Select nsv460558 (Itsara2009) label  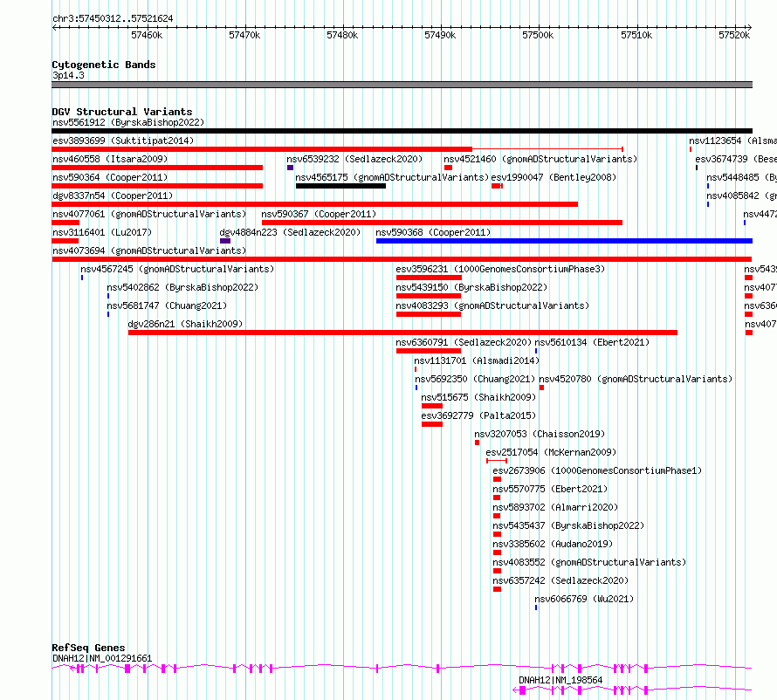pyautogui.click(x=110, y=159)
